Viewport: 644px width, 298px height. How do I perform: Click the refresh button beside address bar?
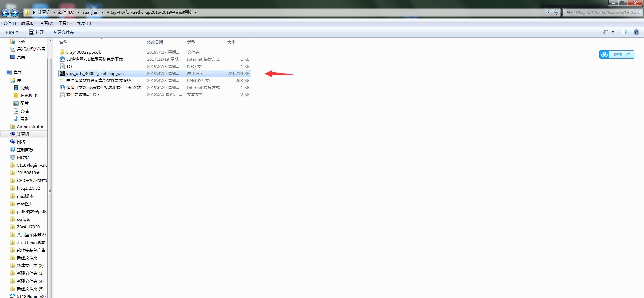click(556, 12)
